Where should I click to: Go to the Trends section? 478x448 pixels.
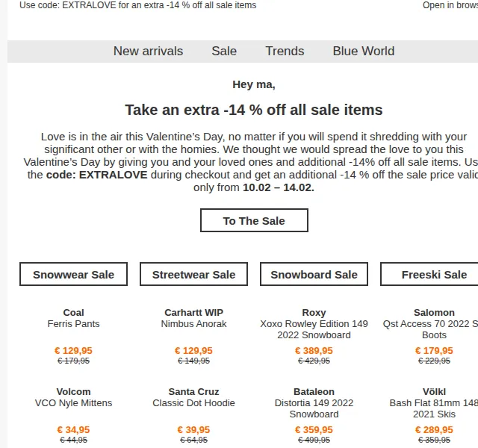coord(285,51)
